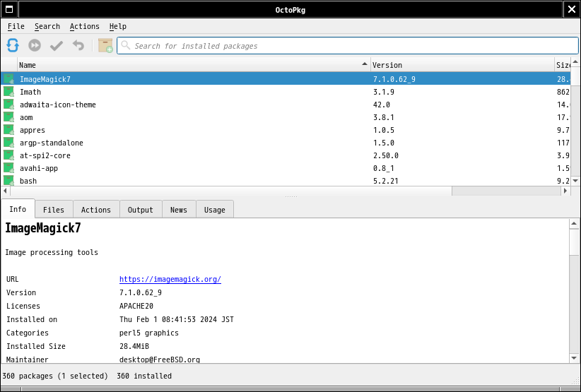Viewport: 581px width, 392px height.
Task: Click the splitter handle between list and tabs
Action: [291, 197]
